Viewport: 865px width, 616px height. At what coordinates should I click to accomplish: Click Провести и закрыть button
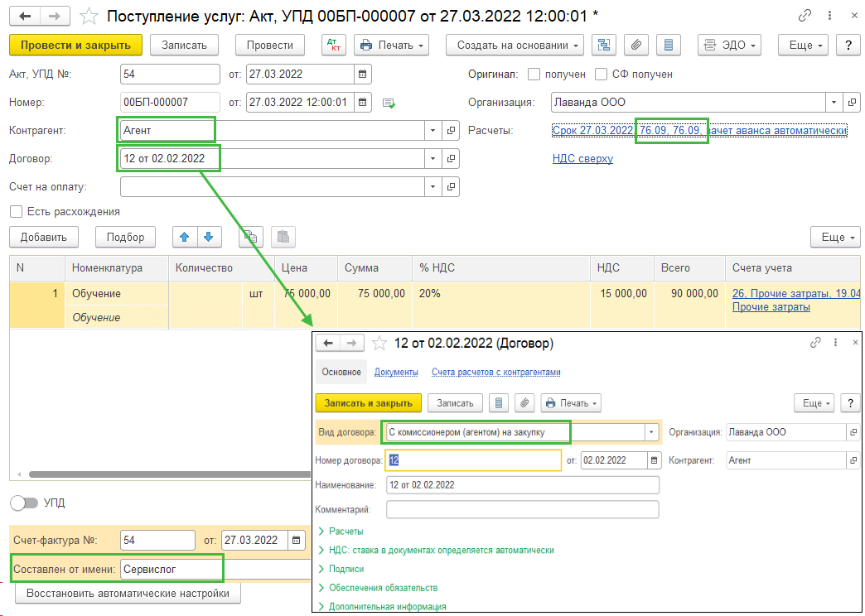75,46
